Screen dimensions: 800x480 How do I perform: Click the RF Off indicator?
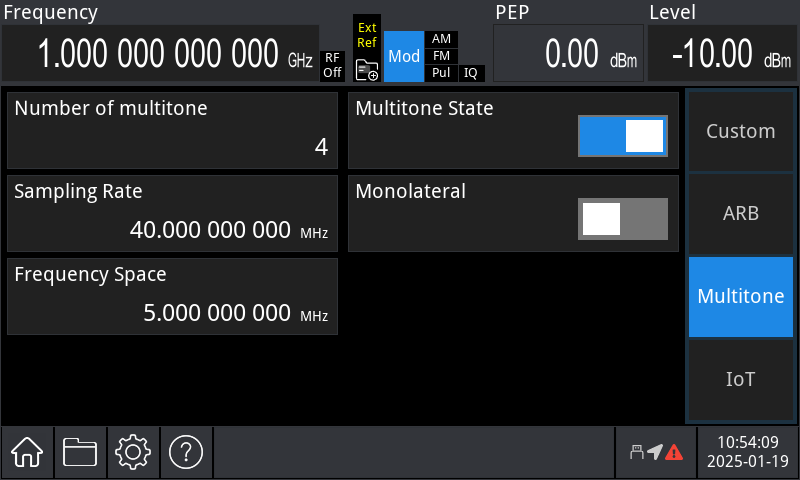pyautogui.click(x=332, y=65)
